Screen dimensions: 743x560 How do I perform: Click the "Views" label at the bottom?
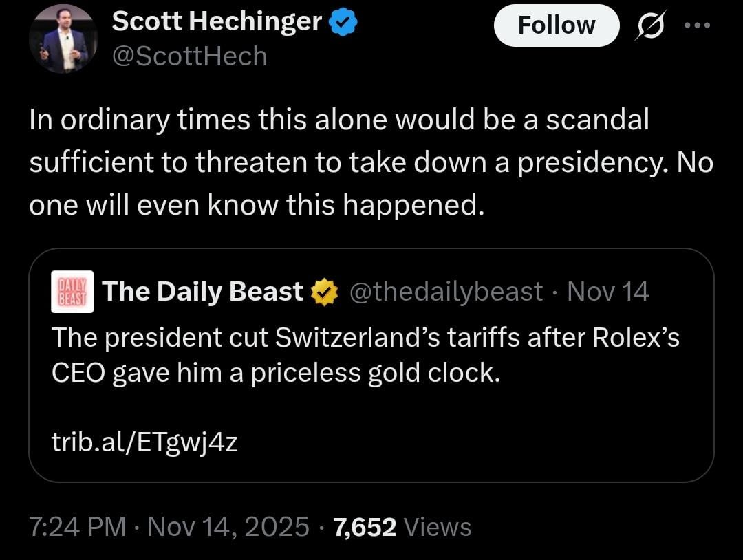[438, 527]
